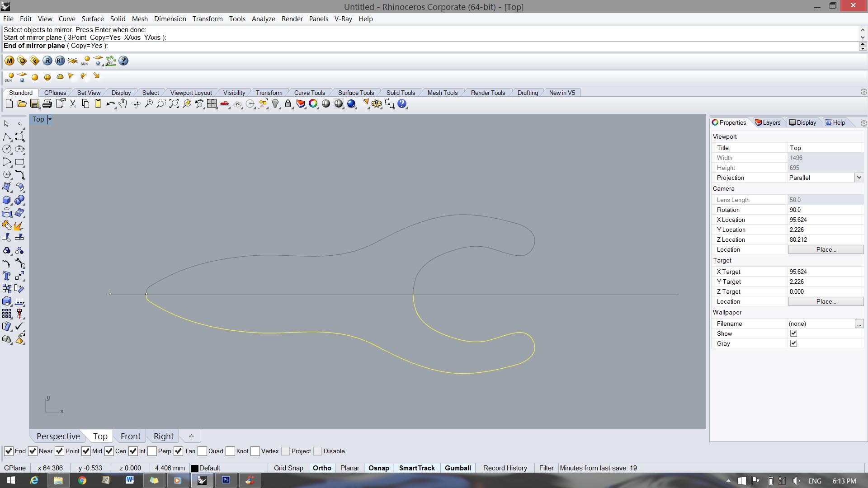Switch to the Front viewport tab
This screenshot has width=868, height=488.
[131, 436]
